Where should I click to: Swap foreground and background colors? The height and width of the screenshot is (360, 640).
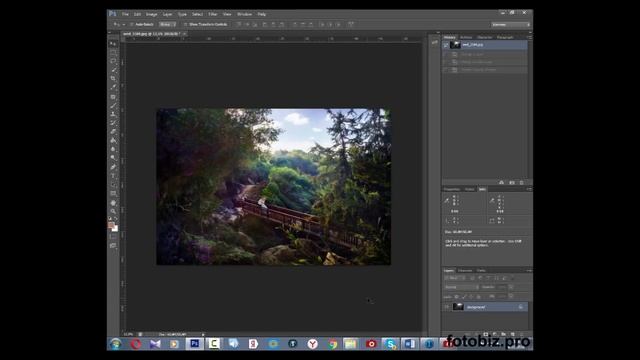[116, 219]
